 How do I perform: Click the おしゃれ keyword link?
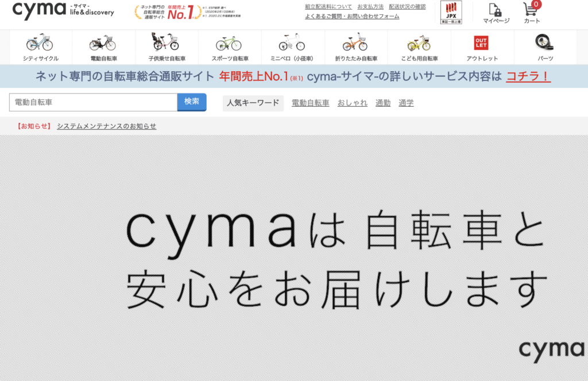click(x=352, y=103)
